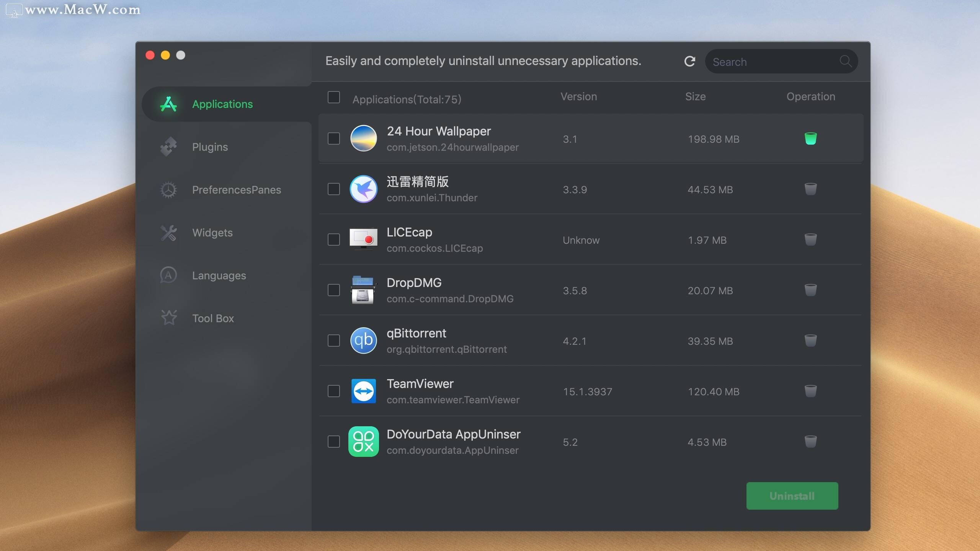The height and width of the screenshot is (551, 980).
Task: Select Applications tab in sidebar
Action: click(222, 104)
